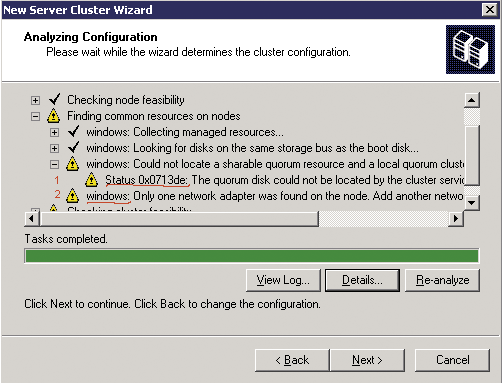
Task: Select the Status 0x0713de quorum disk message
Action: (x=285, y=180)
